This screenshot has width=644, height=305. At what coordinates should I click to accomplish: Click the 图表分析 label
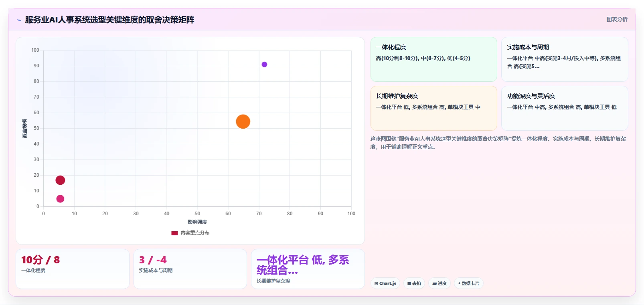(x=617, y=19)
